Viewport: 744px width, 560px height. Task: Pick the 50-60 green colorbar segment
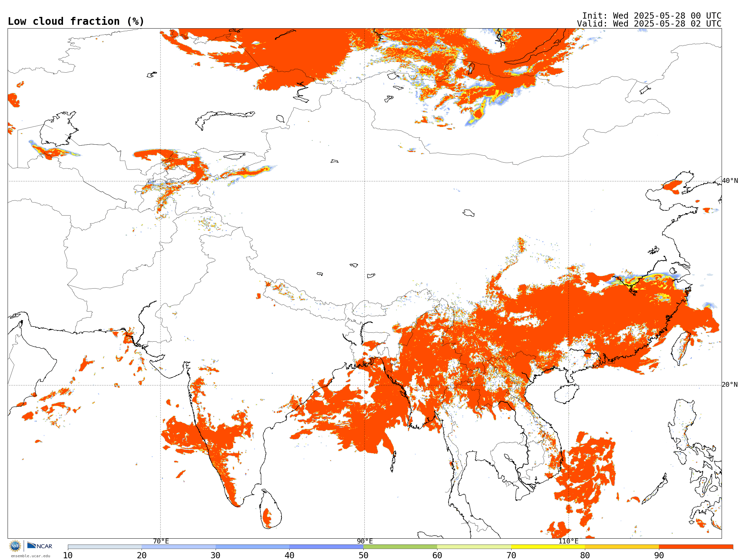[400, 547]
